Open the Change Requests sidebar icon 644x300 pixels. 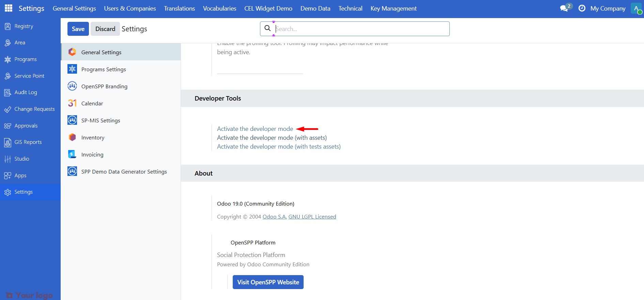pos(7,109)
